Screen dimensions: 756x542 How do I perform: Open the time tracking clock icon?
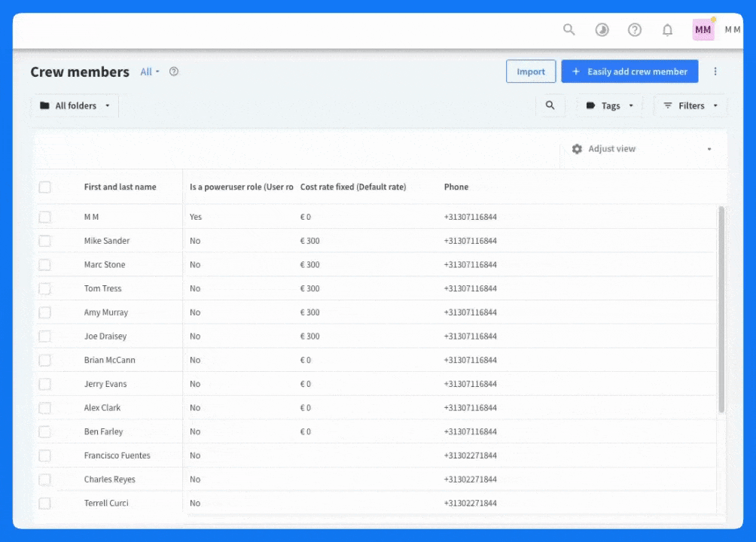(602, 30)
